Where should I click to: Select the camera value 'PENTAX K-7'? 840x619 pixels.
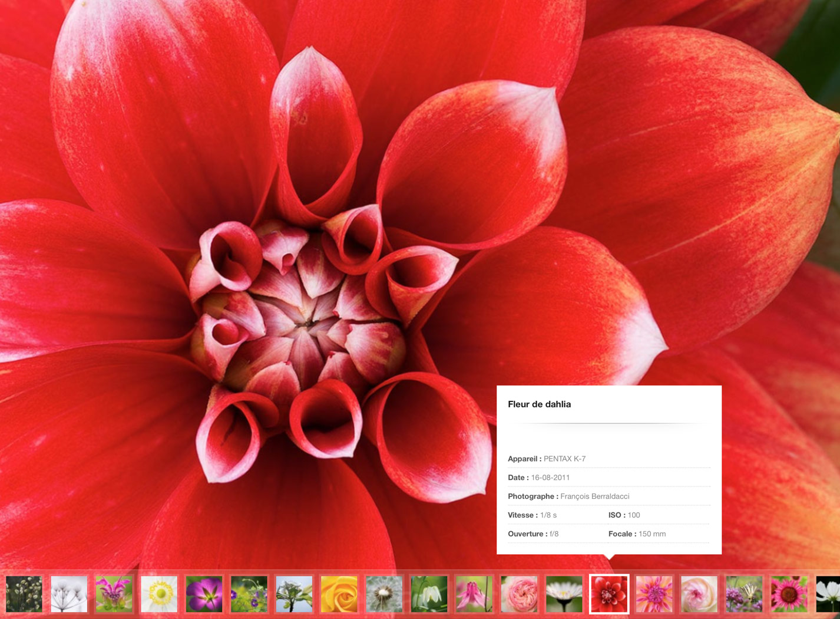[x=564, y=459]
